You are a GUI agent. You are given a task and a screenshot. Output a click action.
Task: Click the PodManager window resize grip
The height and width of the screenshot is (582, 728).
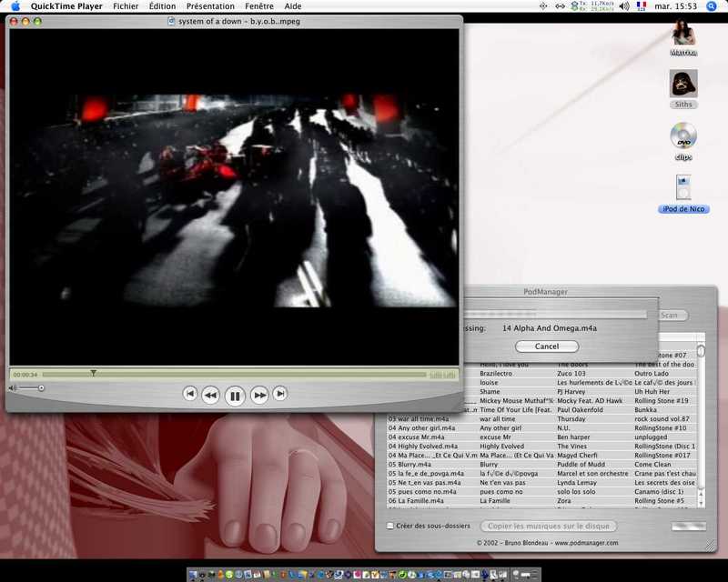[x=711, y=546]
